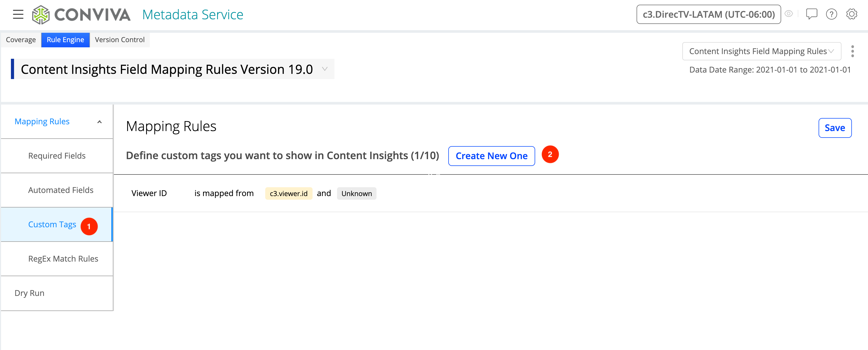Open the settings gear icon
868x350 pixels.
[x=852, y=14]
